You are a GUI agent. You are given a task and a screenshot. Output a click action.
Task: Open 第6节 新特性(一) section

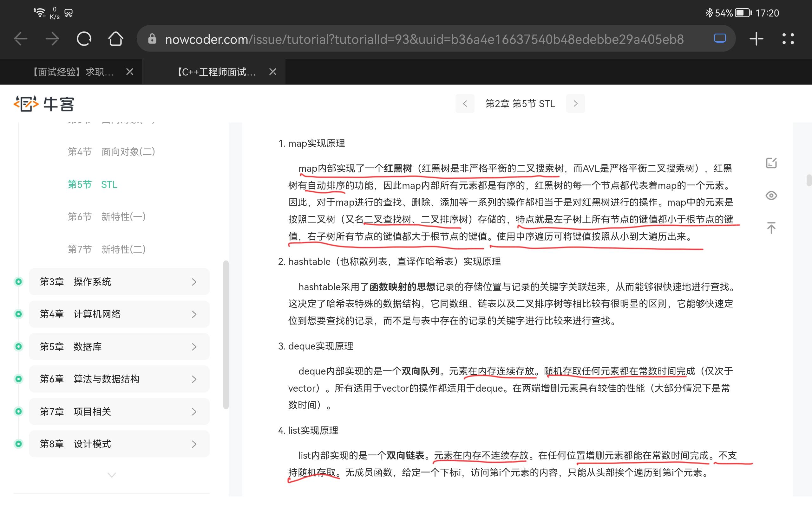tap(107, 217)
